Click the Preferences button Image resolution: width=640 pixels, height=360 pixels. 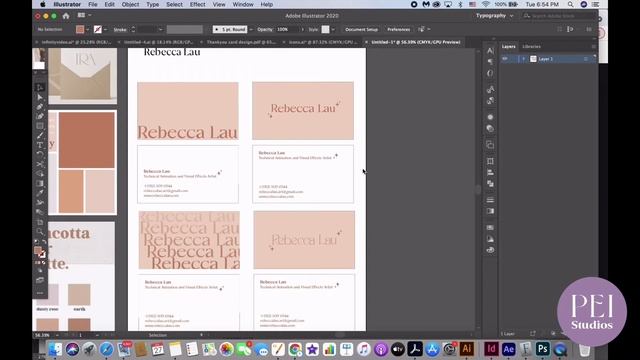(398, 29)
